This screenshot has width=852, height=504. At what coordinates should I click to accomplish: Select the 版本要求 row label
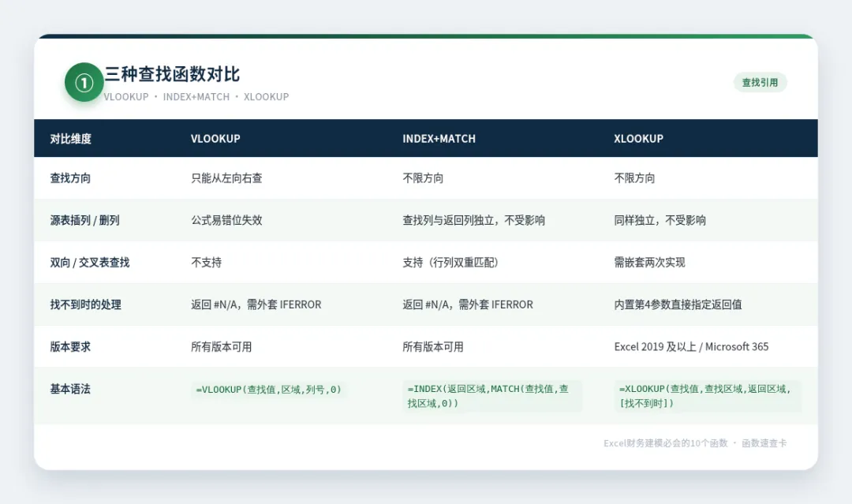(71, 346)
